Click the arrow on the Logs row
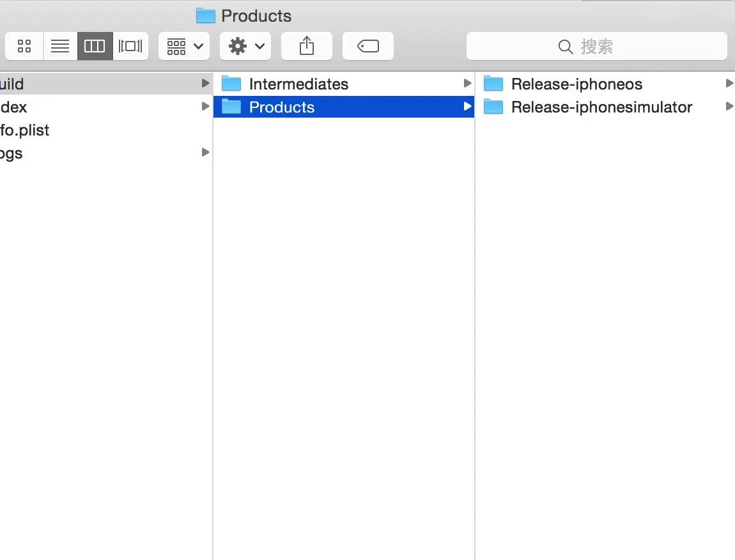Screen dimensions: 735x560 (x=205, y=152)
